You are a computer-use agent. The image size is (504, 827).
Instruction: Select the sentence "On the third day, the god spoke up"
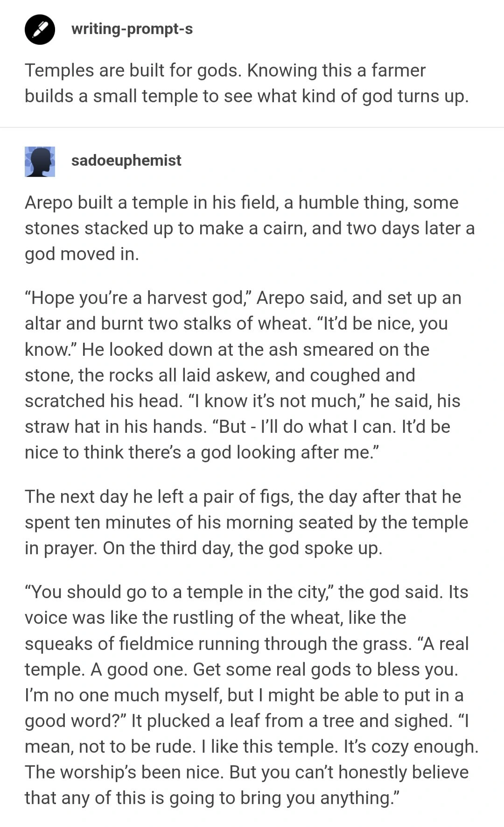tap(243, 548)
